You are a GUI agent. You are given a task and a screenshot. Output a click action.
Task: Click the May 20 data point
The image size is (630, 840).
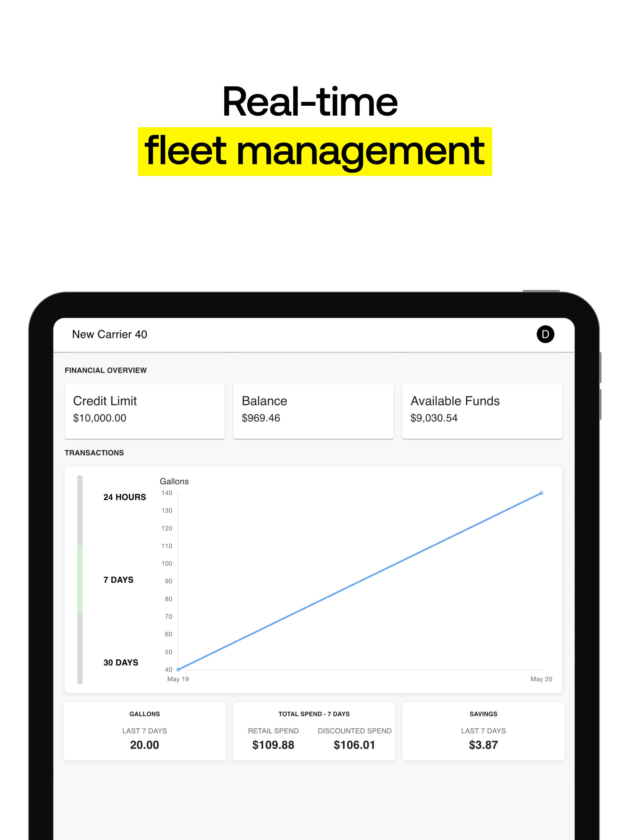(x=541, y=493)
